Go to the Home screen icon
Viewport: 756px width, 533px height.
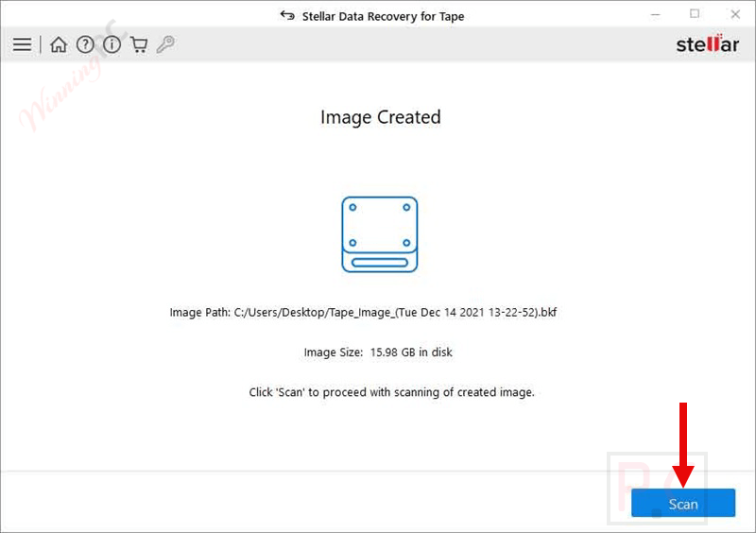tap(59, 44)
